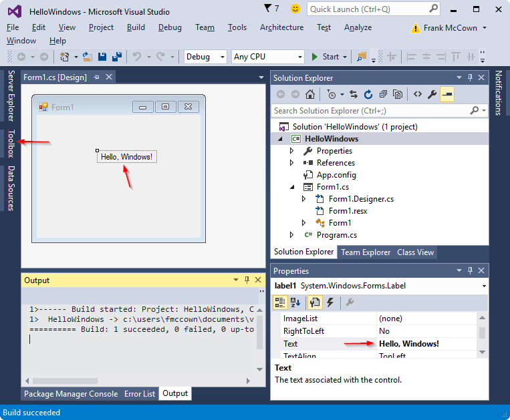
Task: Open the Tools menu
Action: click(x=237, y=27)
